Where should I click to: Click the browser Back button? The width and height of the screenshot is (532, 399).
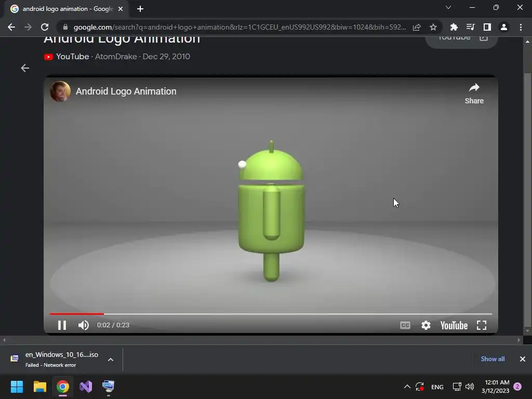[11, 27]
